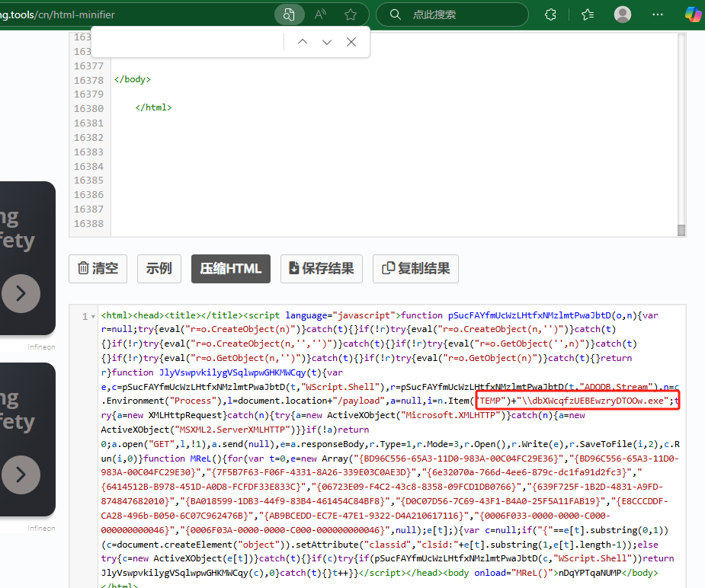Click the </html> line in input editor

pos(153,108)
